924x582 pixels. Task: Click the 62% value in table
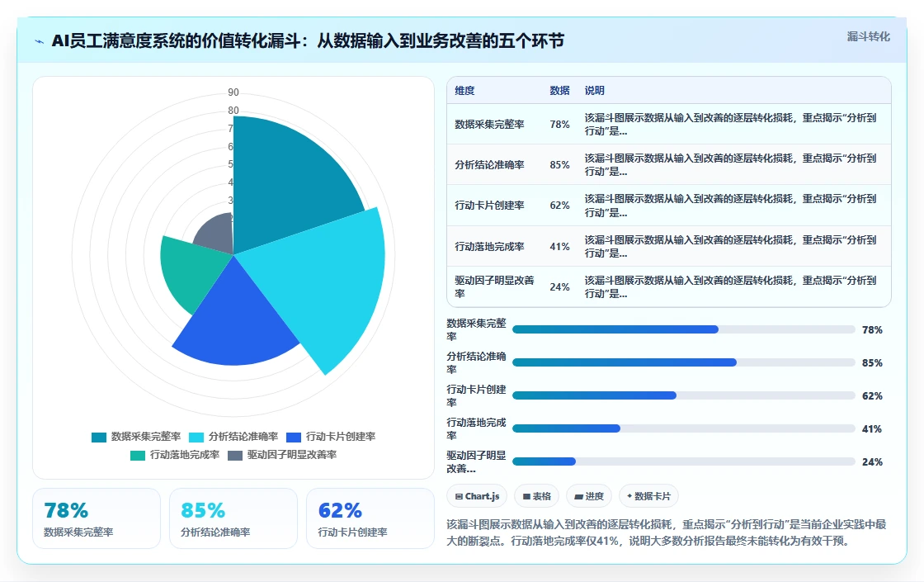tap(559, 206)
